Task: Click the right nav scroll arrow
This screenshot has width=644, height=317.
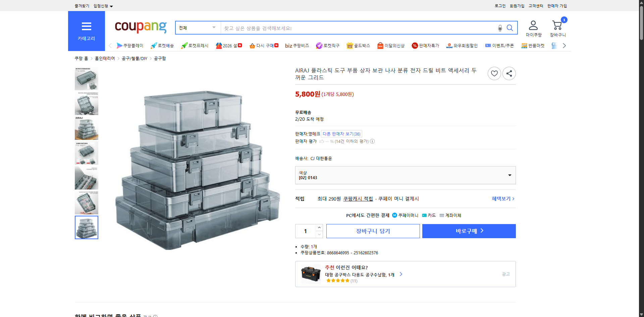Action: [x=564, y=46]
